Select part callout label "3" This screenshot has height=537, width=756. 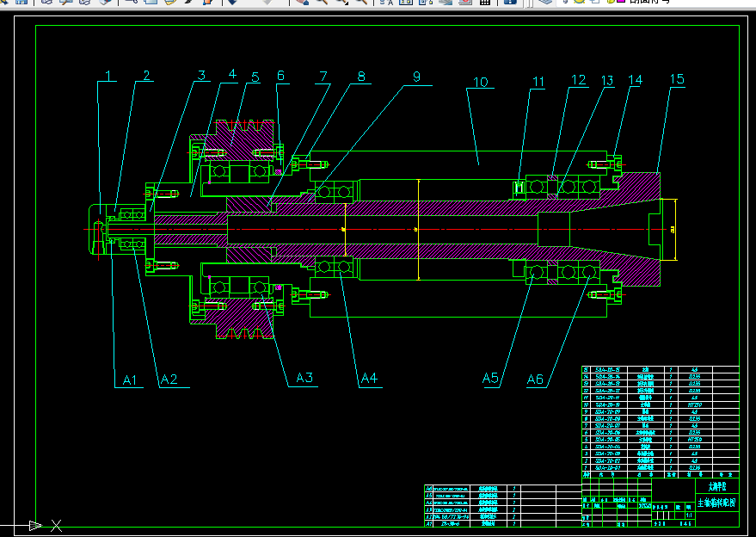tap(201, 75)
